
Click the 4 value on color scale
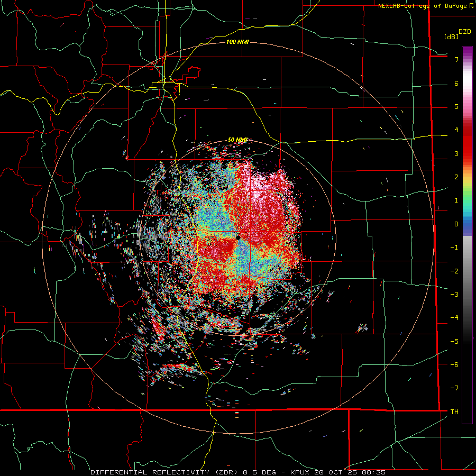[x=456, y=130]
